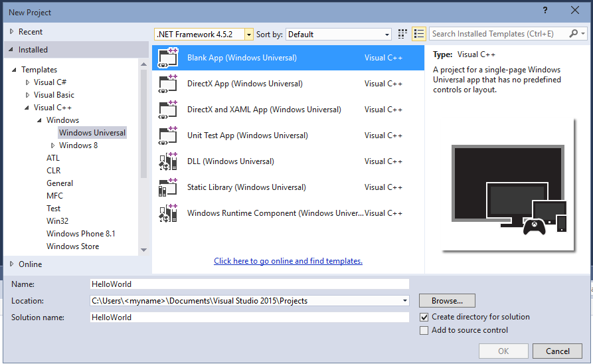The width and height of the screenshot is (593, 364).
Task: Expand the Visual C# node
Action: pyautogui.click(x=27, y=82)
